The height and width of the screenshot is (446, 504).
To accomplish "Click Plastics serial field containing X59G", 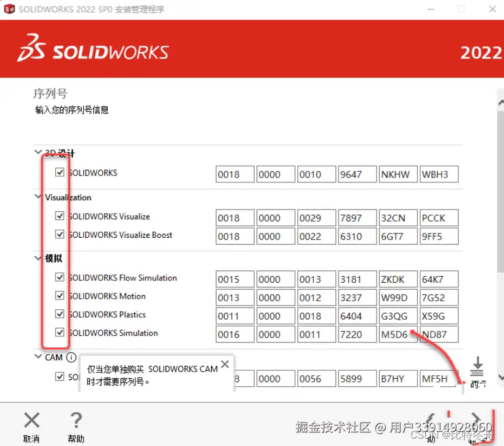I will pyautogui.click(x=439, y=315).
